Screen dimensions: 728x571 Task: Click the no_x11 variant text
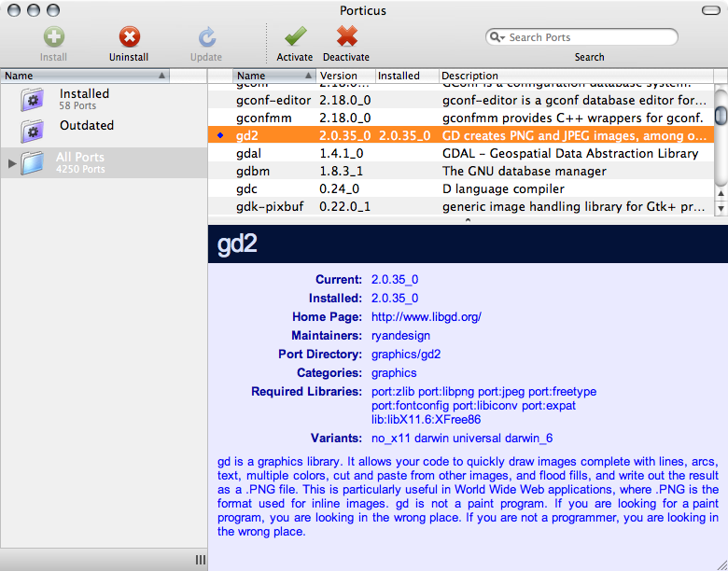coord(390,439)
